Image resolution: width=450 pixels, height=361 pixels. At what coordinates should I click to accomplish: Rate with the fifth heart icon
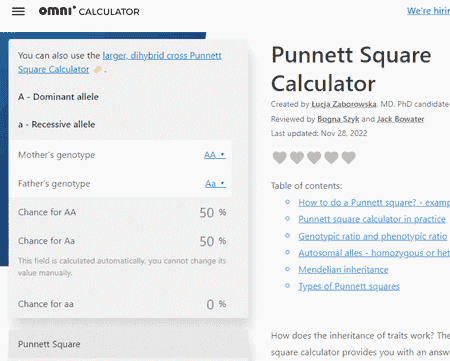point(349,157)
